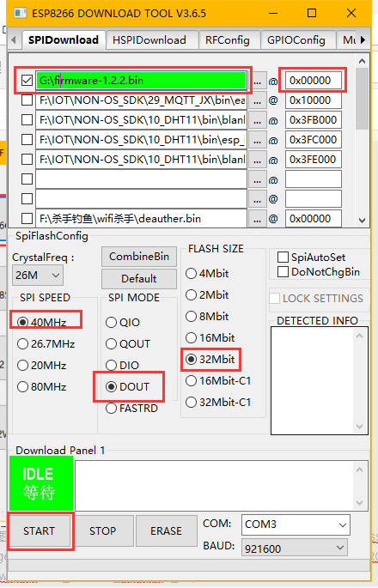Select 26.7MHz SPI speed

[46, 343]
